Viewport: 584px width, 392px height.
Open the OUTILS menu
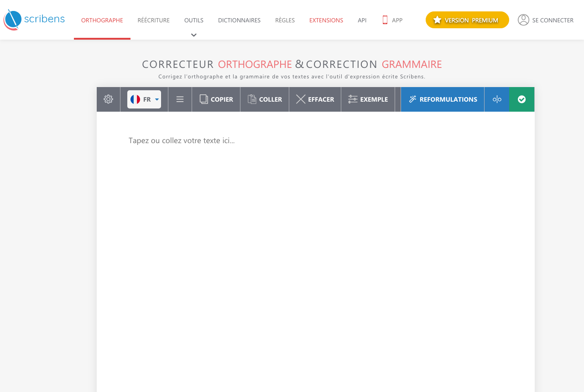(x=194, y=20)
